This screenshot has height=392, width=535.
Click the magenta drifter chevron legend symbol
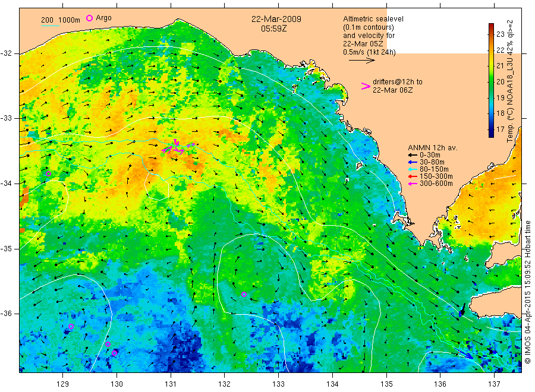tap(366, 86)
